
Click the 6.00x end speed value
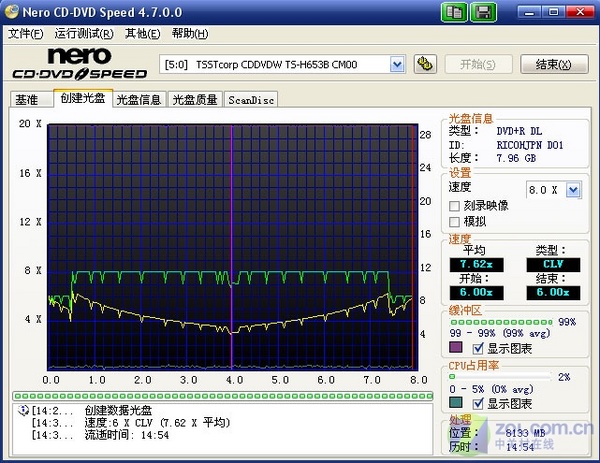[x=553, y=293]
